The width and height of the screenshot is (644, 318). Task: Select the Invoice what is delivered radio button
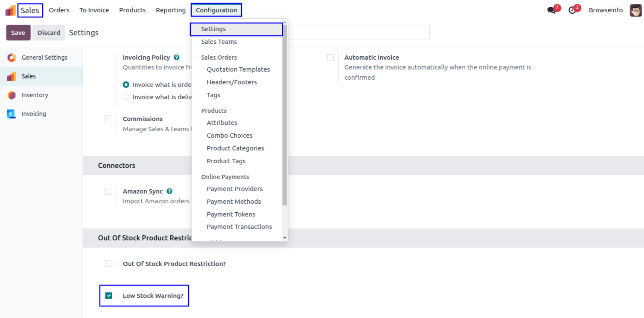pyautogui.click(x=126, y=97)
